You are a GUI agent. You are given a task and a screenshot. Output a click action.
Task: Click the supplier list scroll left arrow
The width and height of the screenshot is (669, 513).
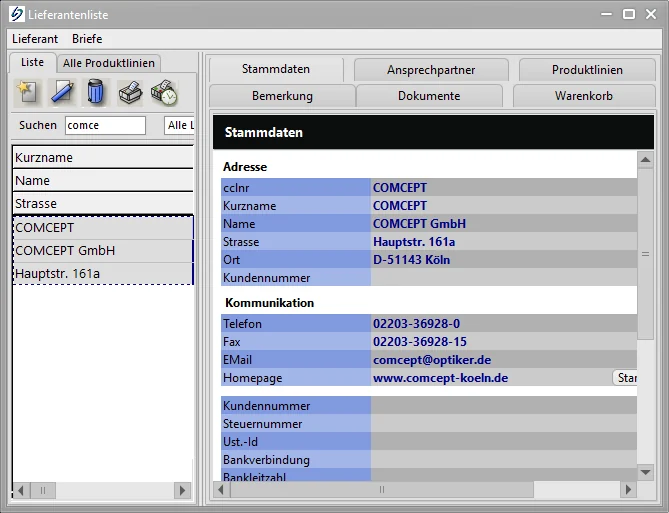pos(21,490)
